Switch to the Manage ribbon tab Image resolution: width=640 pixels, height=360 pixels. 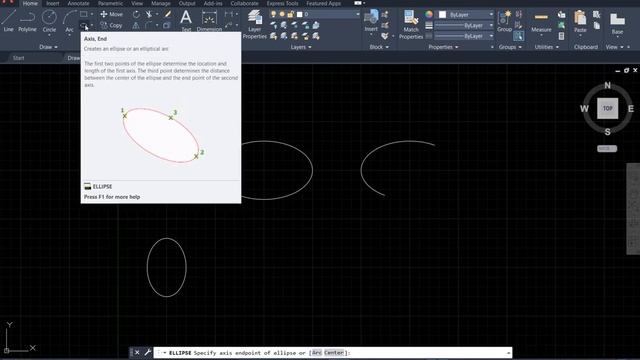click(161, 3)
